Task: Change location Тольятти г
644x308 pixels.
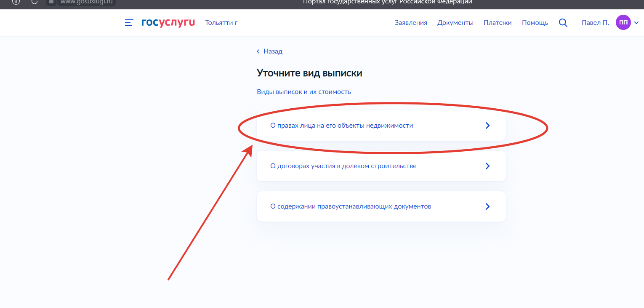Action: pyautogui.click(x=221, y=23)
